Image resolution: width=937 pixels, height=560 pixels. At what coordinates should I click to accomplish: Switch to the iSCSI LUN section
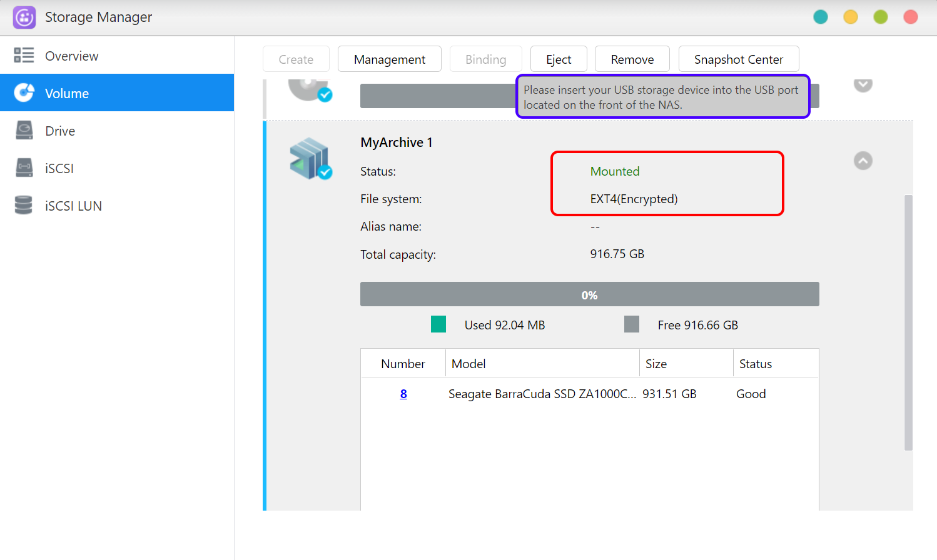click(73, 206)
